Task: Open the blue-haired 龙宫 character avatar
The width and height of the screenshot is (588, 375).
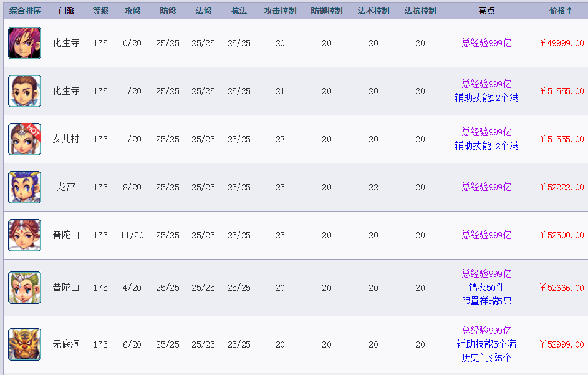Action: [25, 187]
